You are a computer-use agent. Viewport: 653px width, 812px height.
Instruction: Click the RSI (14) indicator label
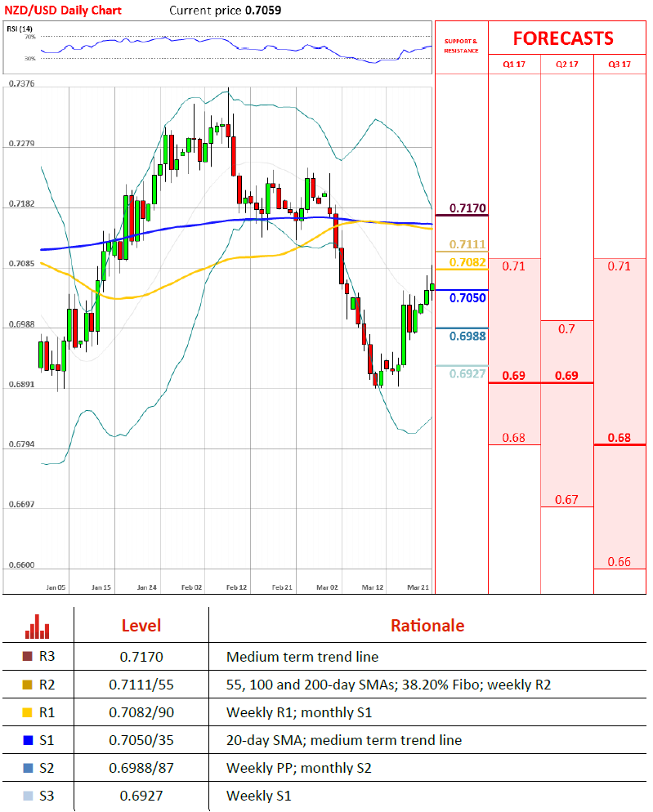(20, 29)
